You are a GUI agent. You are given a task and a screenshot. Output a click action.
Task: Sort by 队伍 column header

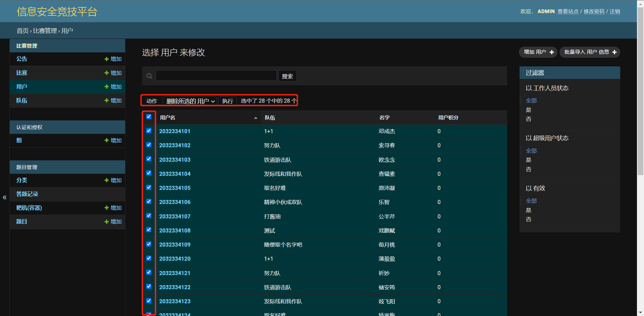point(270,118)
